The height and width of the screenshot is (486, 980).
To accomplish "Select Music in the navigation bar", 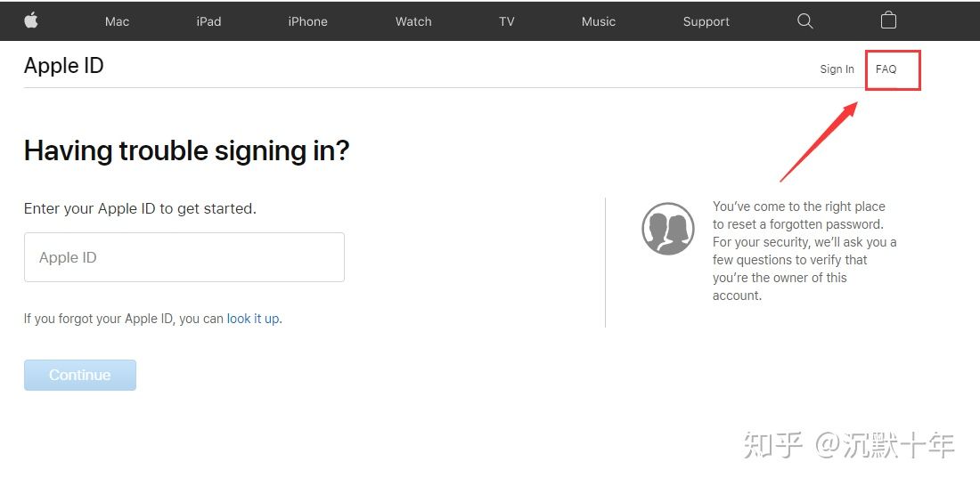I will [x=598, y=21].
